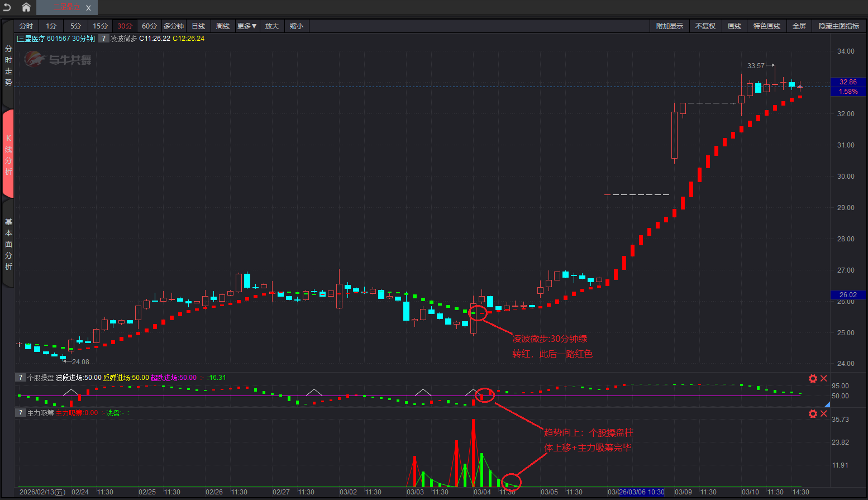Open help icon next to 凌波微步 indicator
Image resolution: width=868 pixels, height=500 pixels.
(x=104, y=39)
